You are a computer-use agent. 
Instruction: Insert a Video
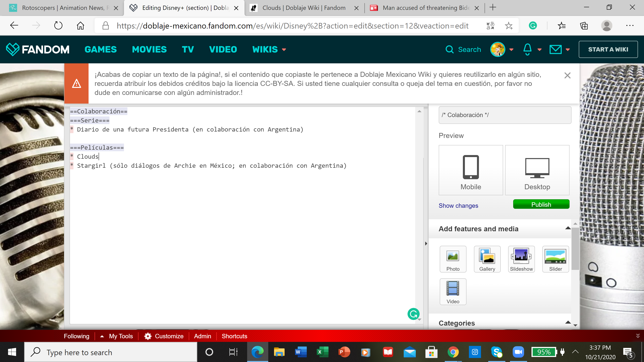(x=453, y=292)
